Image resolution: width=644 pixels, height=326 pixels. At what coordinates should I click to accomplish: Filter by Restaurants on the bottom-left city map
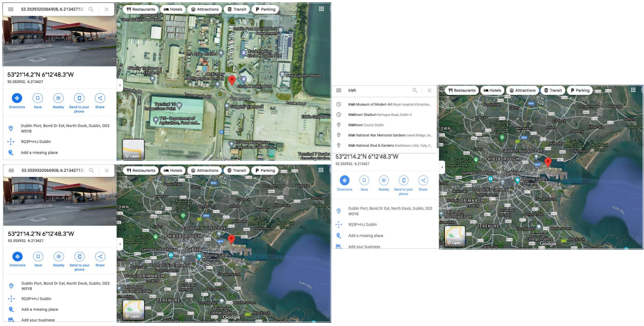pos(140,170)
